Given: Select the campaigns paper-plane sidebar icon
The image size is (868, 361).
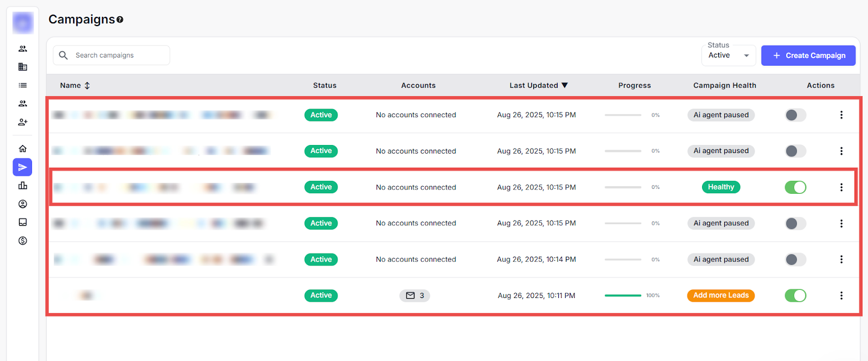Looking at the screenshot, I should [23, 167].
